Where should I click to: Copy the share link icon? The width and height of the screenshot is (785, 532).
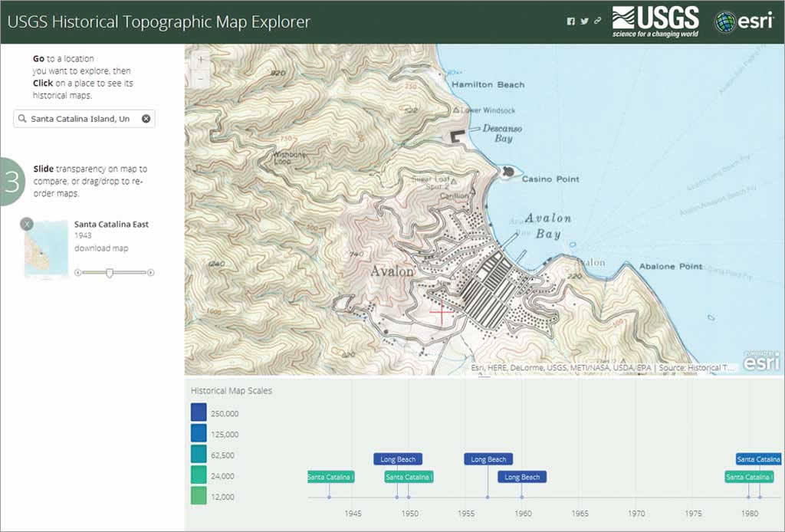[x=597, y=21]
